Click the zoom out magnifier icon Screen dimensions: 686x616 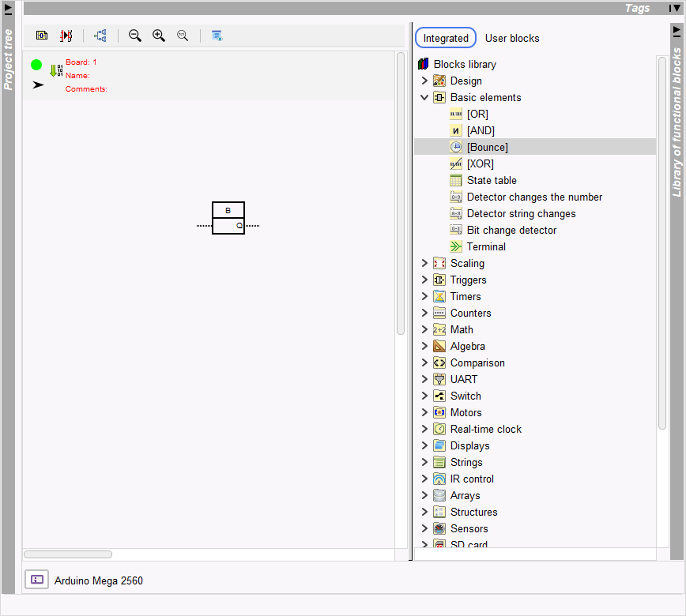point(135,36)
